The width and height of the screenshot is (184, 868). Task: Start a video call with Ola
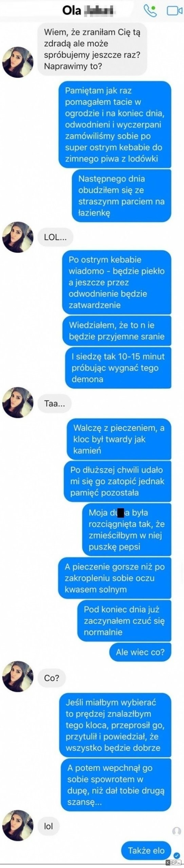[174, 11]
